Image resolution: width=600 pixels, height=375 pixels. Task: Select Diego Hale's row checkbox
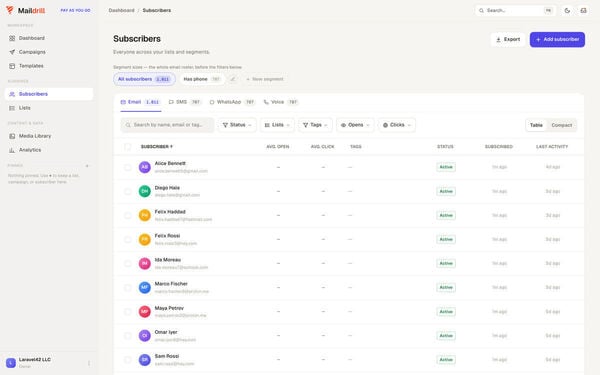(127, 191)
